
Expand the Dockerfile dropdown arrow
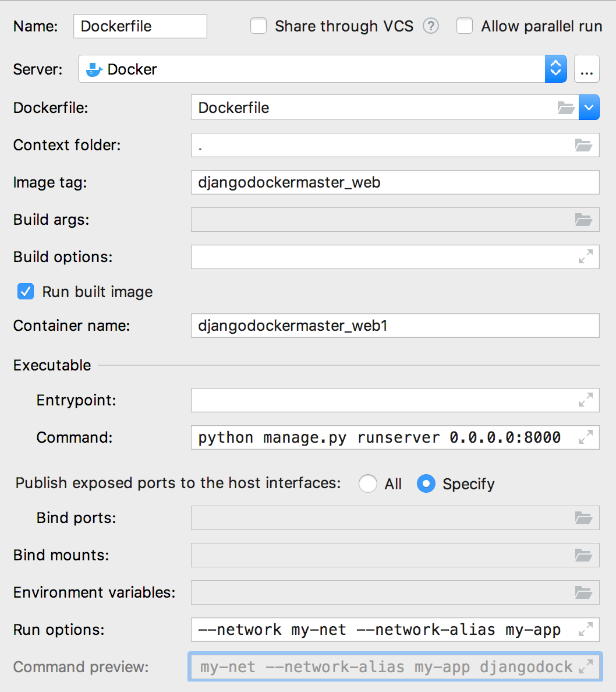589,107
